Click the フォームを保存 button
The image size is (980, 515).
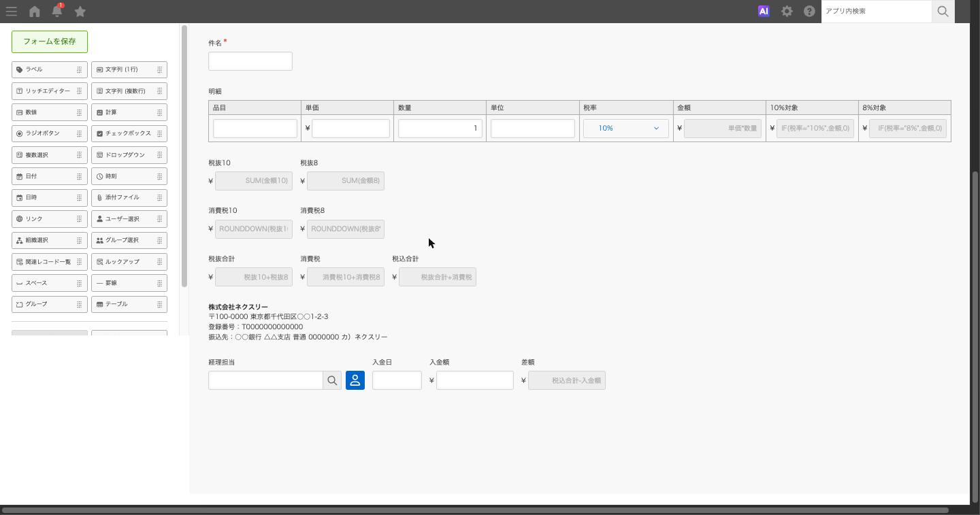50,41
